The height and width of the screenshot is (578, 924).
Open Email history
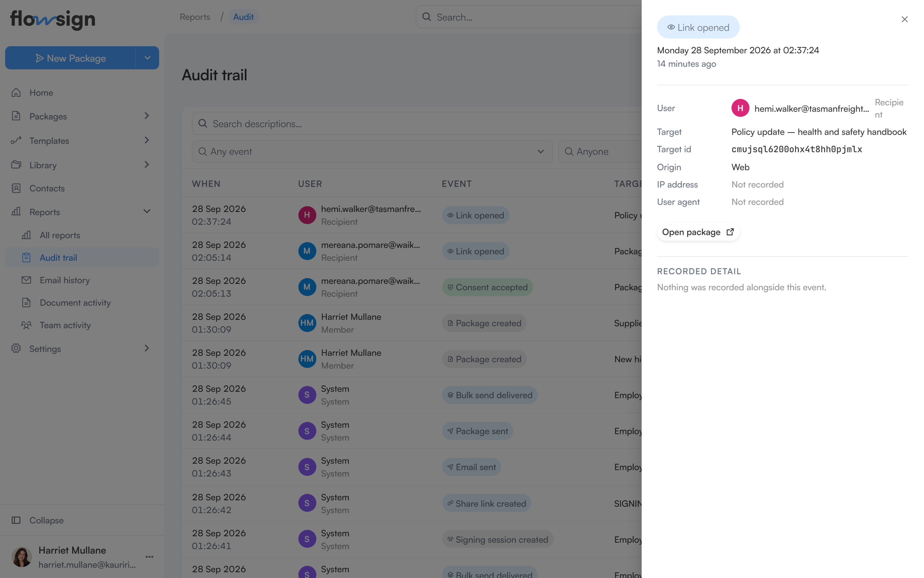[x=82, y=280]
